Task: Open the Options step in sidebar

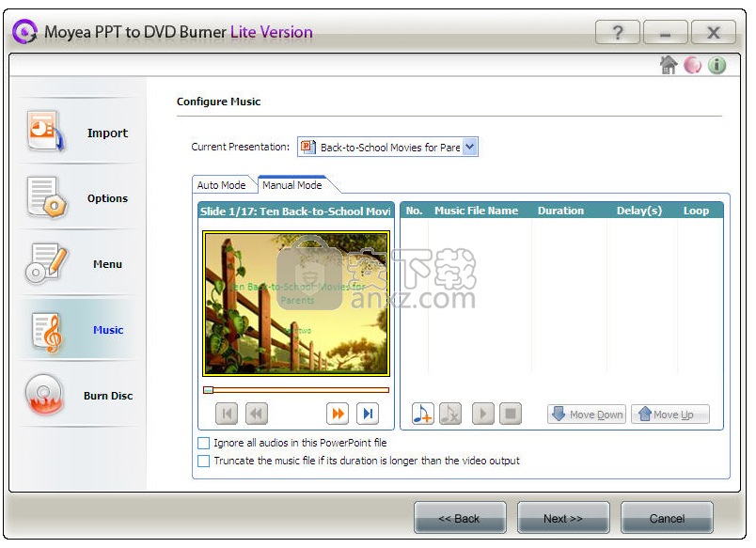Action: [x=80, y=198]
